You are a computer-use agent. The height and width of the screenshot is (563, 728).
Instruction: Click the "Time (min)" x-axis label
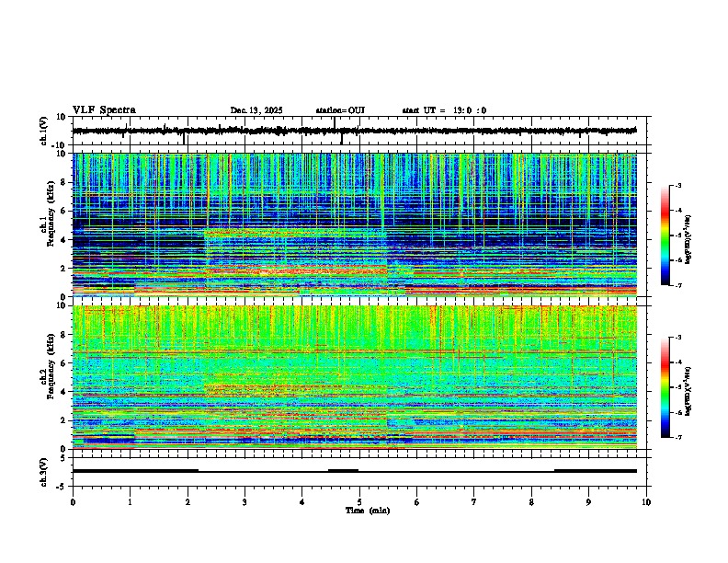coord(368,511)
